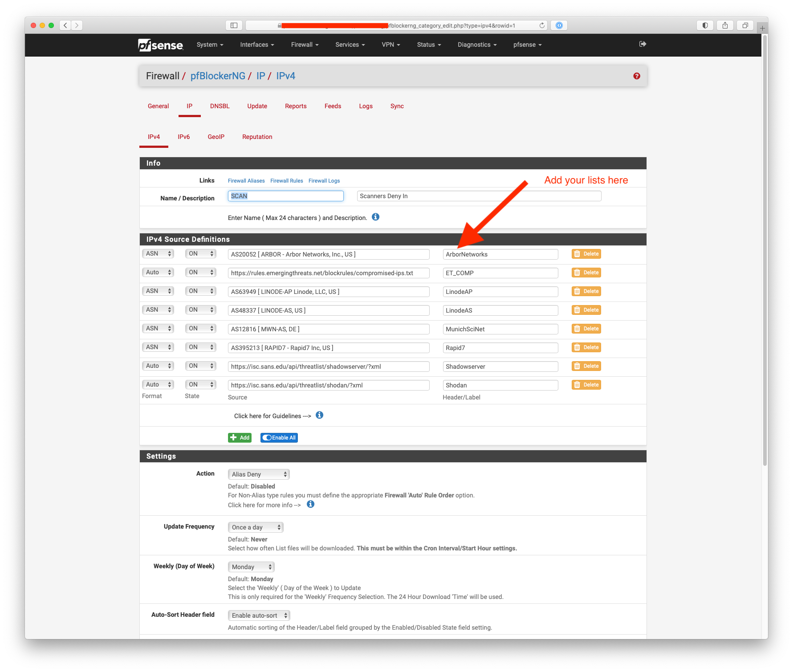The width and height of the screenshot is (793, 672).
Task: Click Safari forward arrow
Action: (77, 25)
